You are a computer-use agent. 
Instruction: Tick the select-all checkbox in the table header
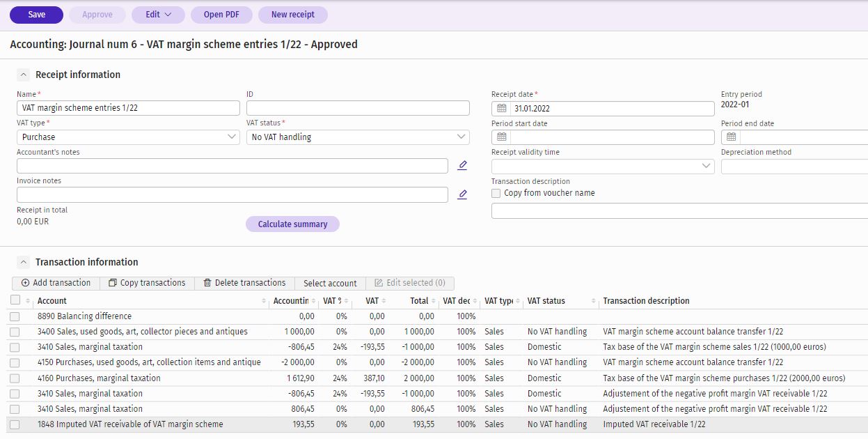[x=15, y=300]
